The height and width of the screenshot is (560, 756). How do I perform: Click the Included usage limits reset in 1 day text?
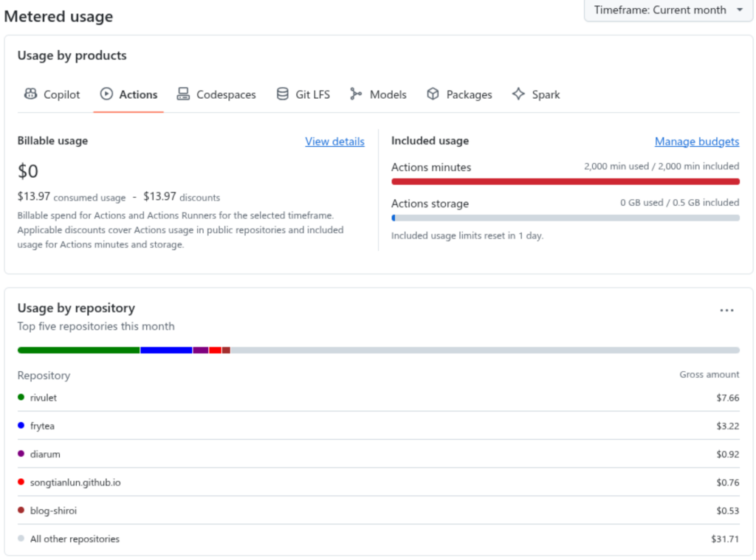pyautogui.click(x=467, y=235)
